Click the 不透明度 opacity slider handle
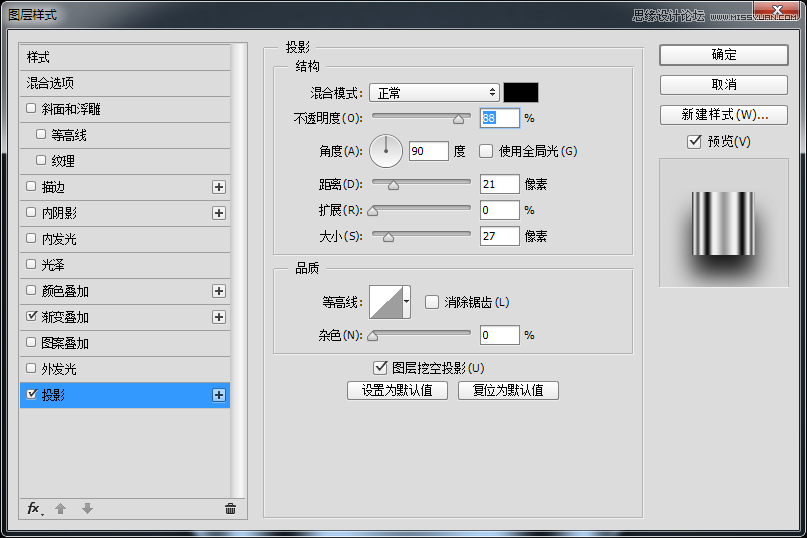 (x=458, y=119)
